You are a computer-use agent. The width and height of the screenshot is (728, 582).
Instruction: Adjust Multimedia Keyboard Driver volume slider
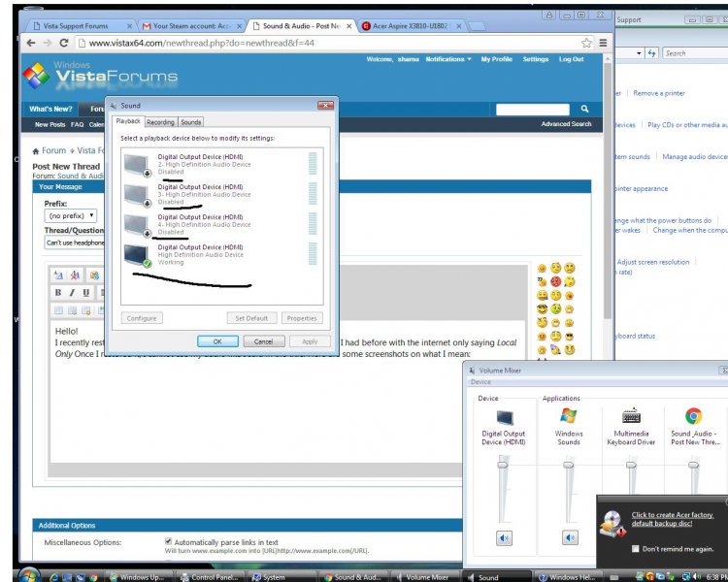coord(631,465)
